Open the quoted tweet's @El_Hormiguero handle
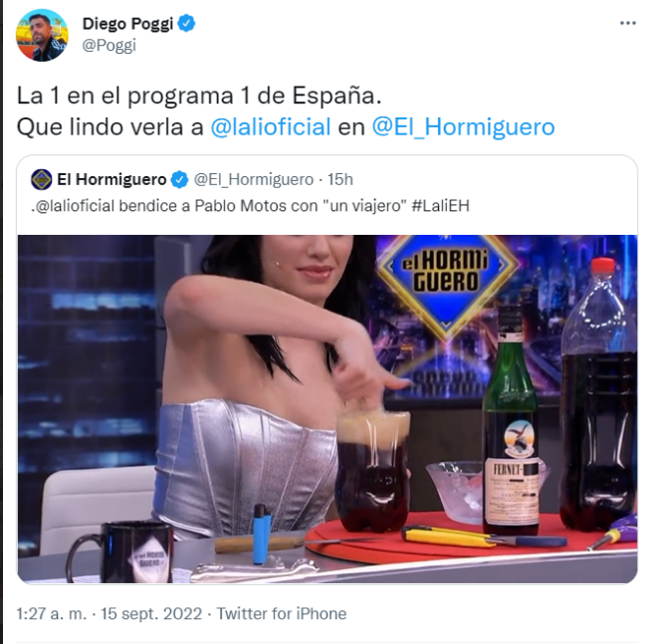 254,180
